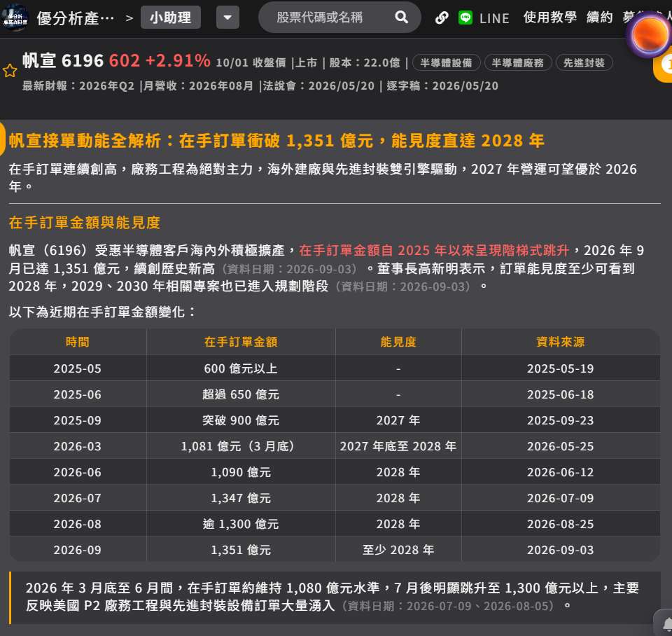Copy link via chain icon

(442, 18)
